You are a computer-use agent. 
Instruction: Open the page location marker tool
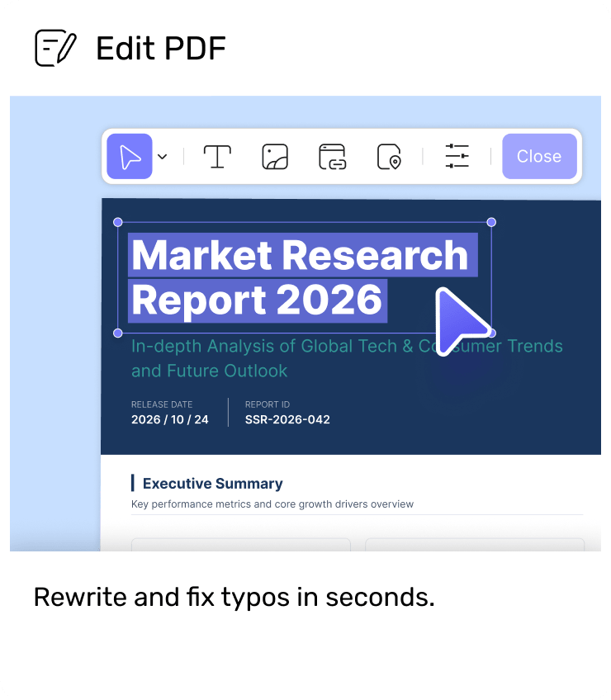[x=389, y=157]
